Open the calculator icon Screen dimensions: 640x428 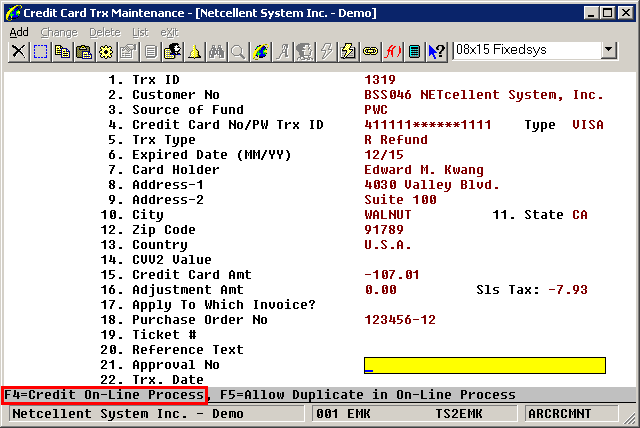pos(415,52)
